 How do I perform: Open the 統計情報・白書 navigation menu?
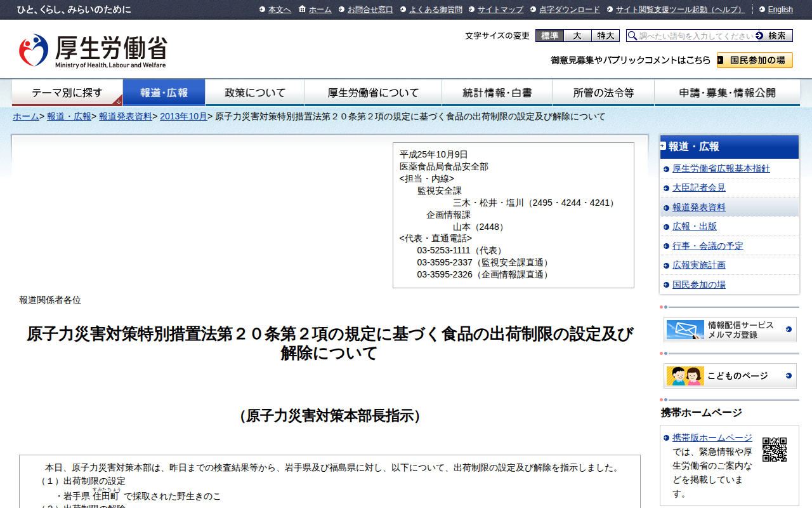click(497, 93)
